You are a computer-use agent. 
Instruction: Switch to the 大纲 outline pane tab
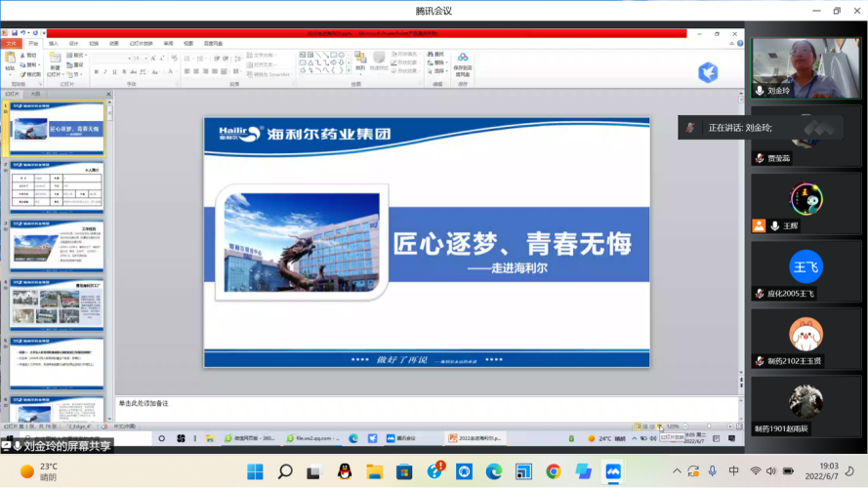click(x=36, y=94)
